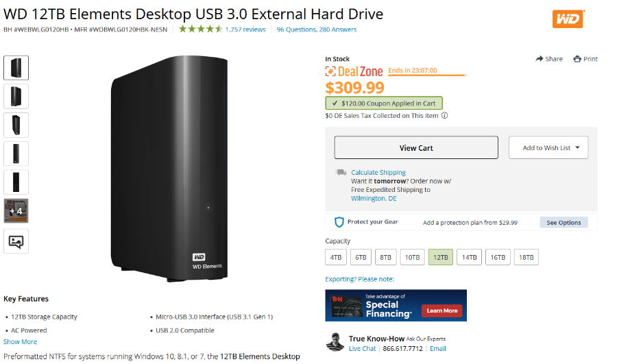Open the sales tax info icon
The image size is (617, 364).
pyautogui.click(x=444, y=115)
